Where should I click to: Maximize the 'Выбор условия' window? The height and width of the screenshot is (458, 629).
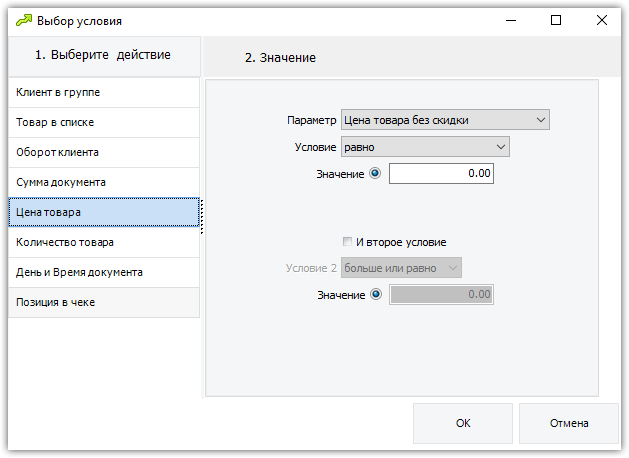tap(556, 20)
